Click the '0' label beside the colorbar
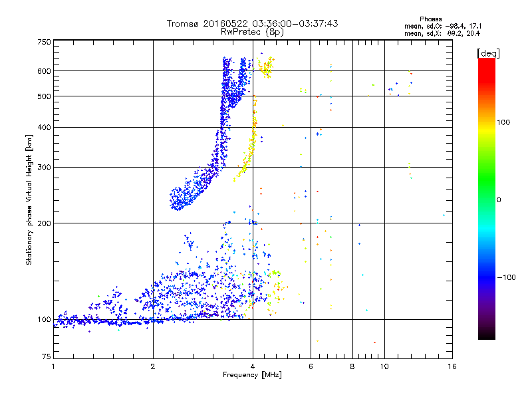Screen dimensions: 532x399 (499, 200)
